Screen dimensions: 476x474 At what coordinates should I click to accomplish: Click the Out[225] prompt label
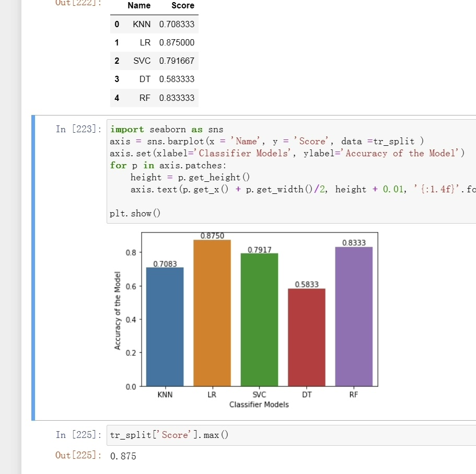pyautogui.click(x=78, y=455)
